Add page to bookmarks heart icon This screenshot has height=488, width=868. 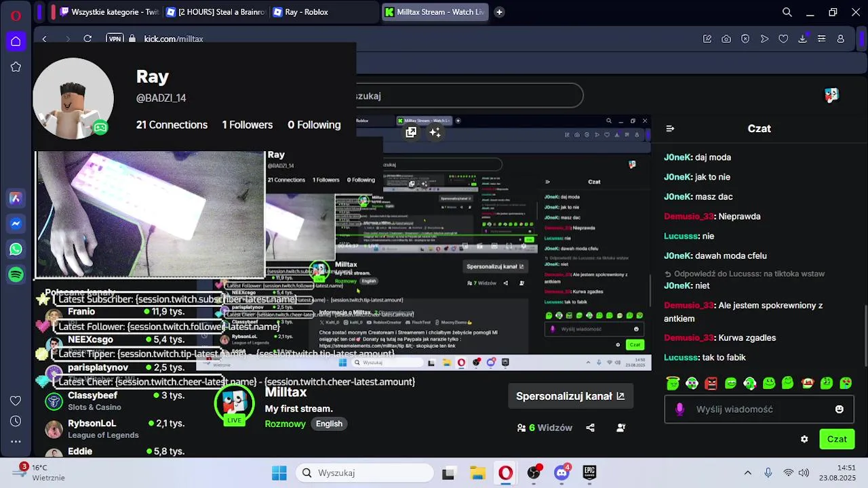pyautogui.click(x=783, y=39)
